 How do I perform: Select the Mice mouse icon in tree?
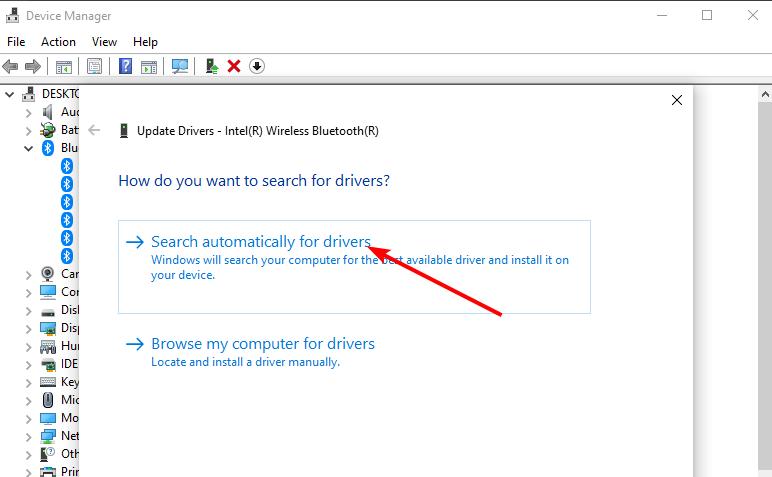48,400
